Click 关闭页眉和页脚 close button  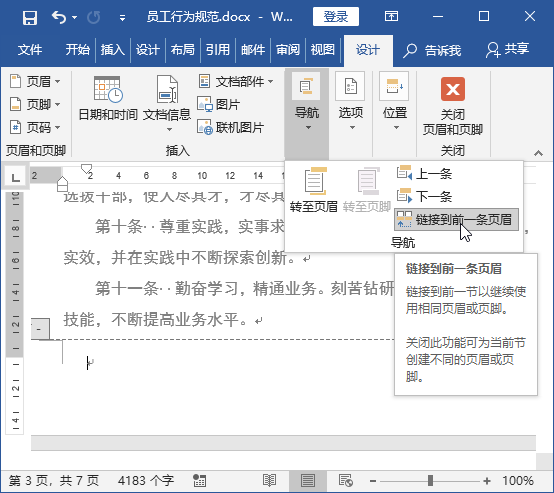[x=453, y=106]
